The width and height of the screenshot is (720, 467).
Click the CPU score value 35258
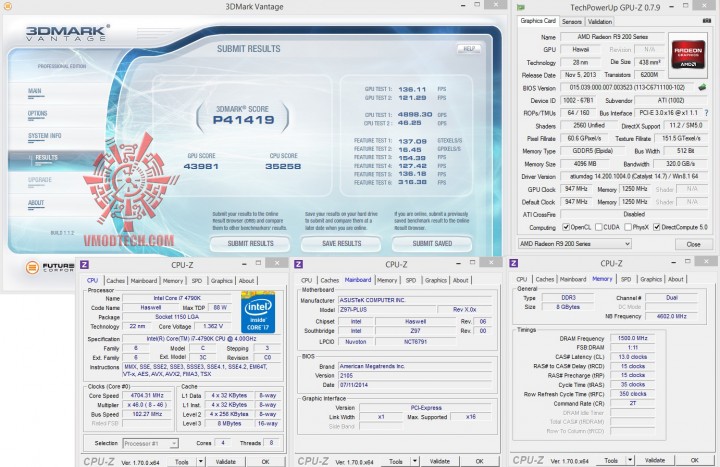click(283, 166)
